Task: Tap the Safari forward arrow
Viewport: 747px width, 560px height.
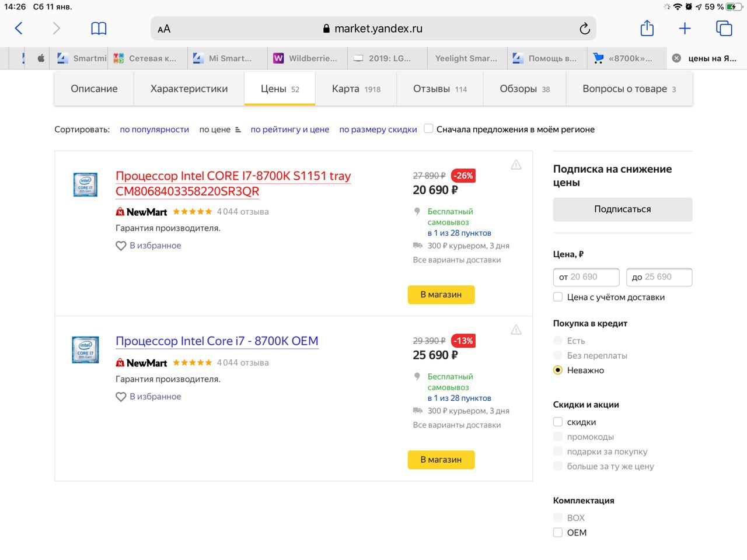Action: click(56, 28)
